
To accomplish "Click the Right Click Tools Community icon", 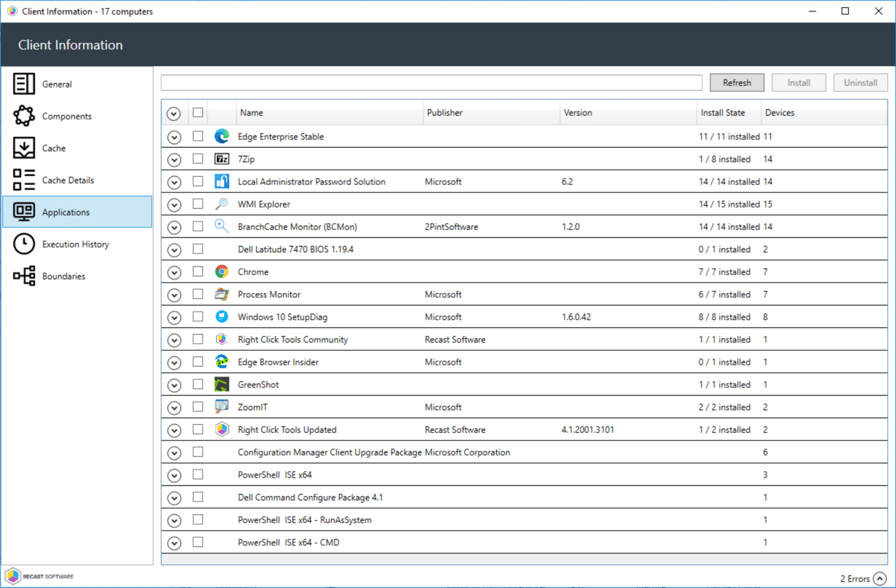I will [222, 339].
